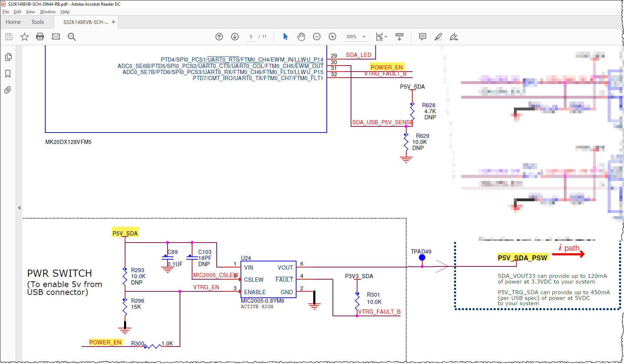Close the S32K148EVB-SCH document tab
This screenshot has width=624, height=364.
(113, 22)
